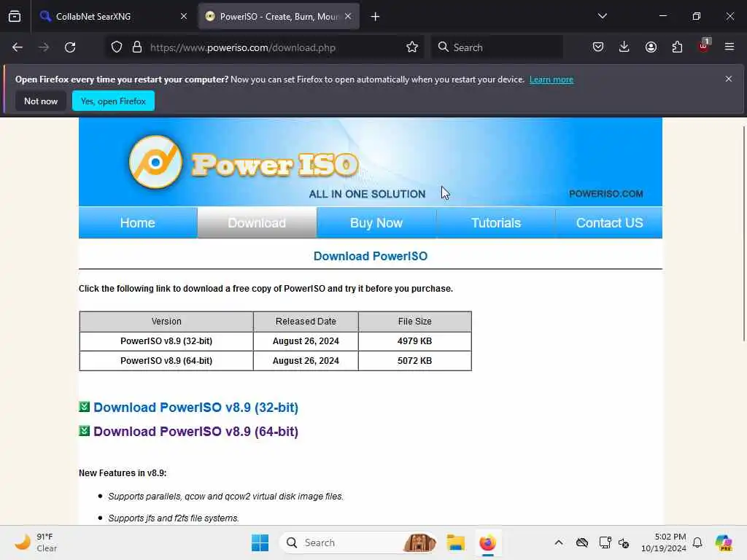Click the display and network tray icon

point(605,542)
